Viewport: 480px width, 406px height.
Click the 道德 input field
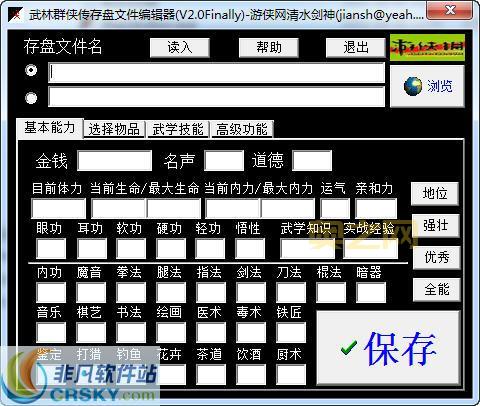coord(312,161)
